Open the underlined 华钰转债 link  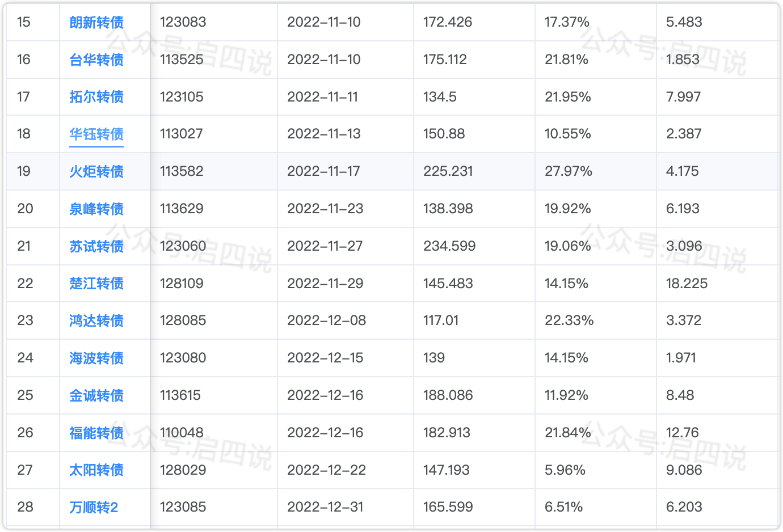96,134
